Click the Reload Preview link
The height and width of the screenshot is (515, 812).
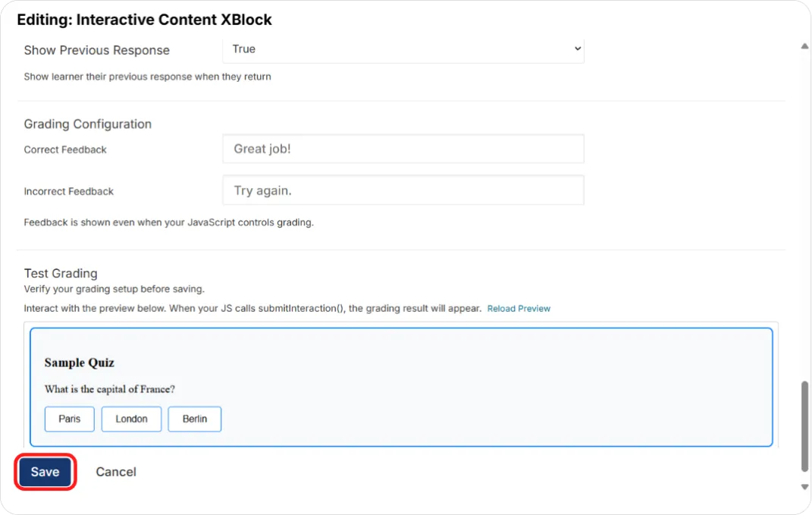coord(519,308)
